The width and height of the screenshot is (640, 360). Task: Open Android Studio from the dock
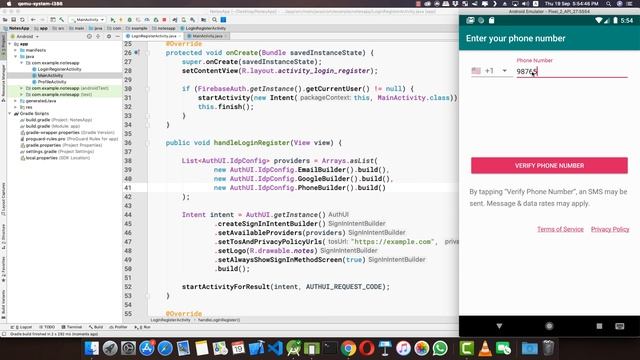tap(293, 348)
